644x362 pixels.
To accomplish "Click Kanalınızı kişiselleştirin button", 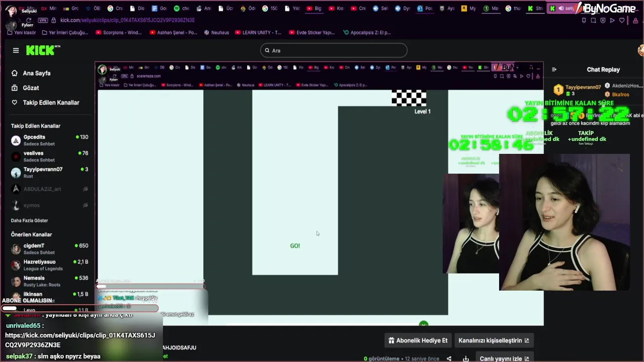I will (x=493, y=340).
